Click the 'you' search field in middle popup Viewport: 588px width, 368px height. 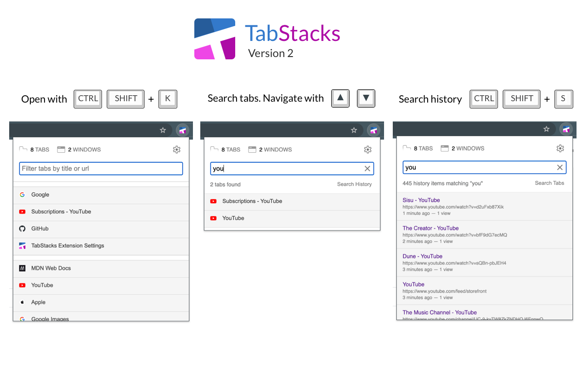[292, 168]
